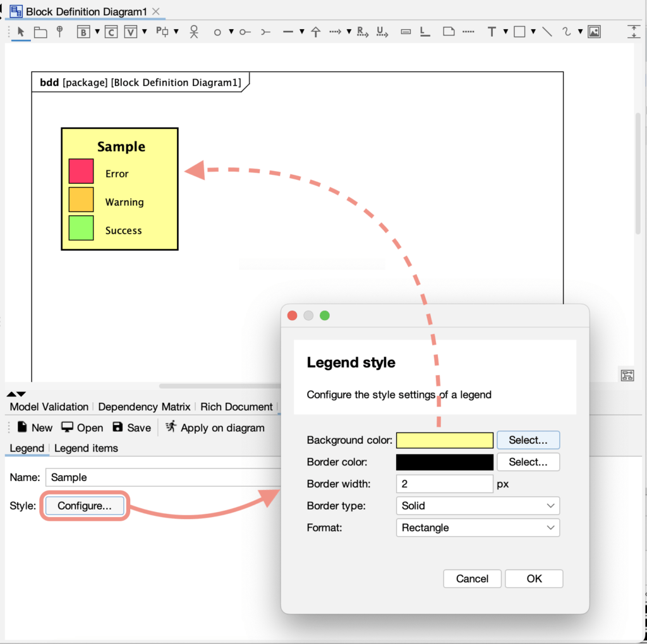Viewport: 647px width, 644px height.
Task: Select the Actor stick-figure tool
Action: pos(194,32)
